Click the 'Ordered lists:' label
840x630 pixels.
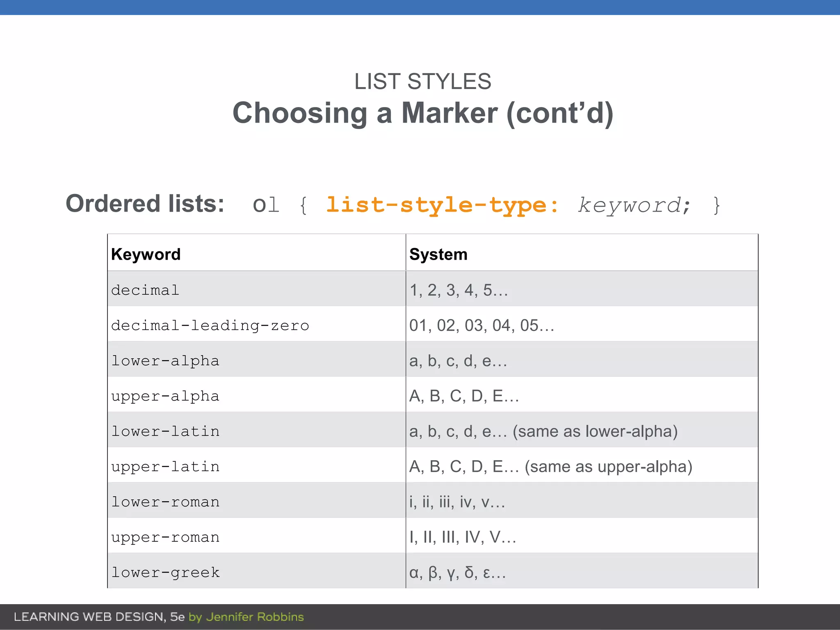(x=145, y=203)
